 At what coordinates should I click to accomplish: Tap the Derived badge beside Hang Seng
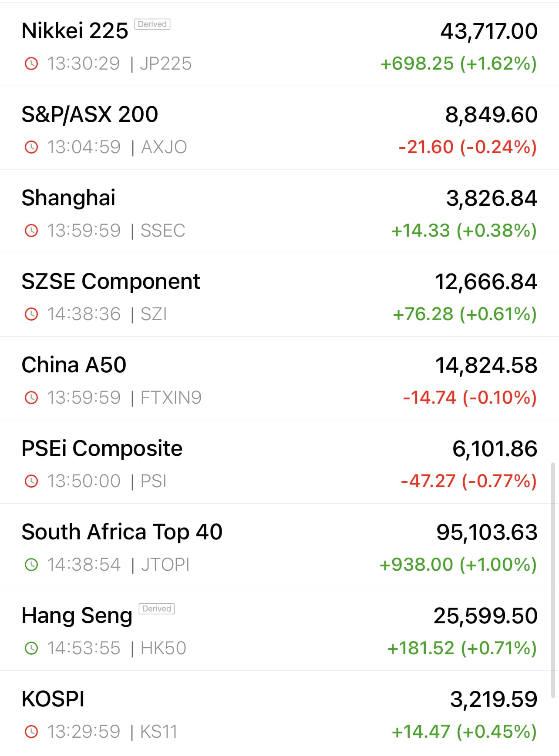[156, 609]
